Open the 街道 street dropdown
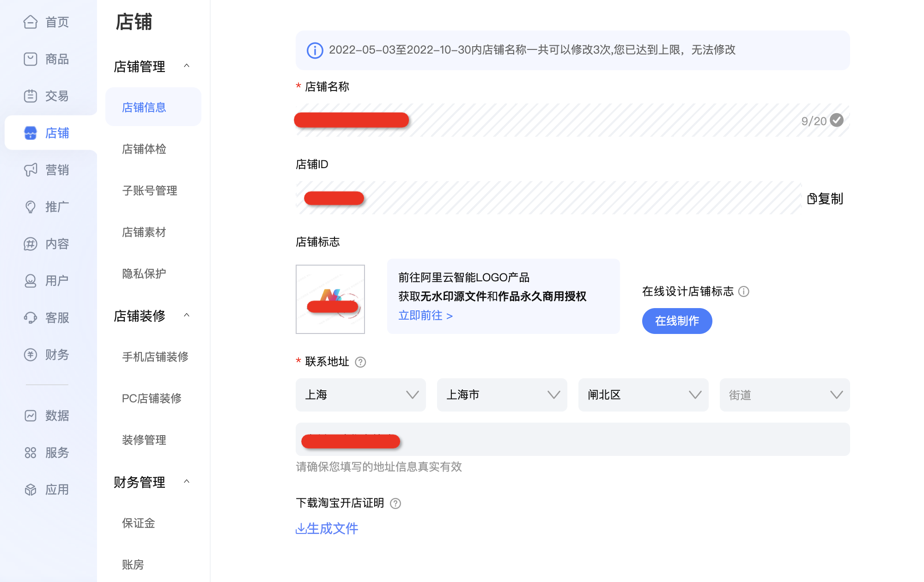The height and width of the screenshot is (582, 924). 785,395
